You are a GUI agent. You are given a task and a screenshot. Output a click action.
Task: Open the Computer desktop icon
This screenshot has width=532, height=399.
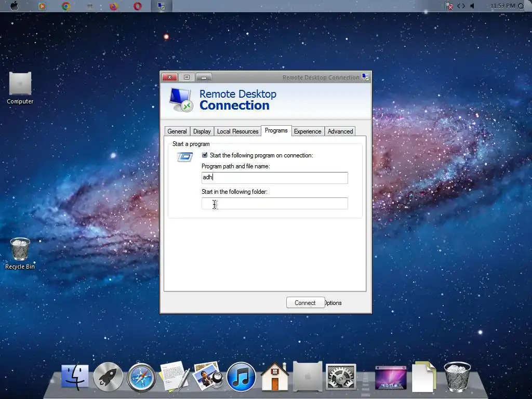point(20,87)
